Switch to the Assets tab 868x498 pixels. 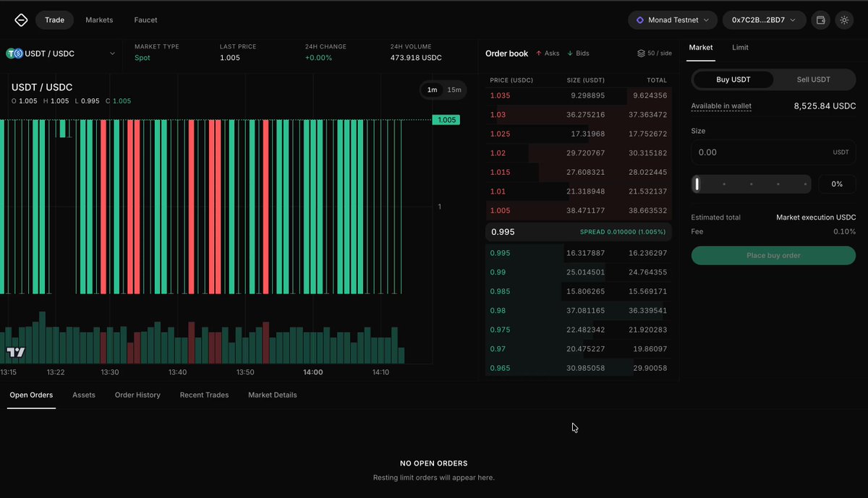click(x=84, y=395)
